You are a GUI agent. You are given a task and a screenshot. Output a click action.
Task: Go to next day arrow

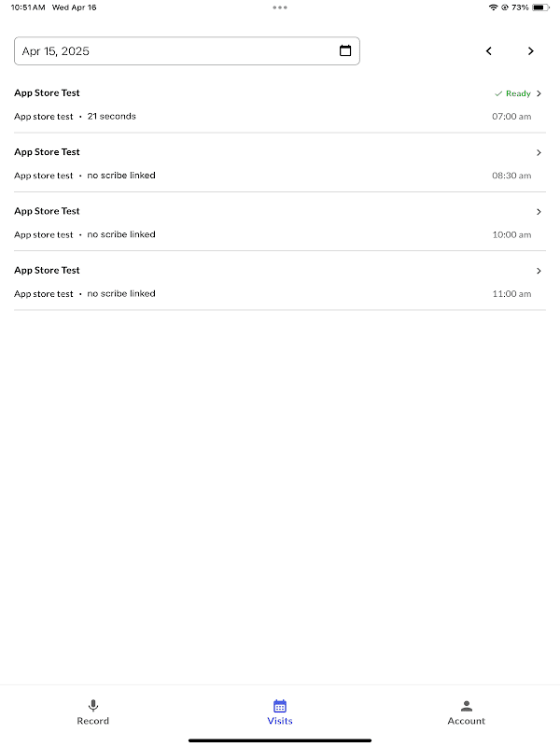531,51
